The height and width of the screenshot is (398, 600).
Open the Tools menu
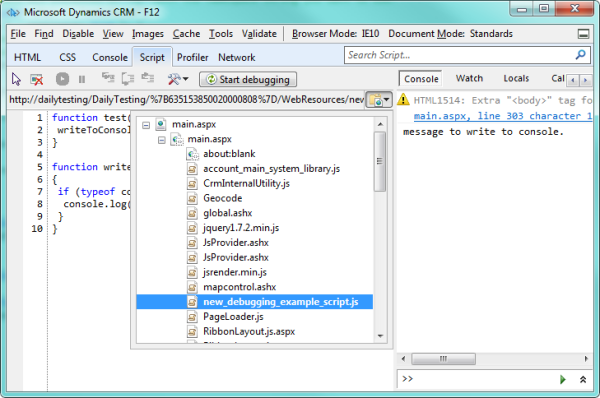[x=221, y=34]
